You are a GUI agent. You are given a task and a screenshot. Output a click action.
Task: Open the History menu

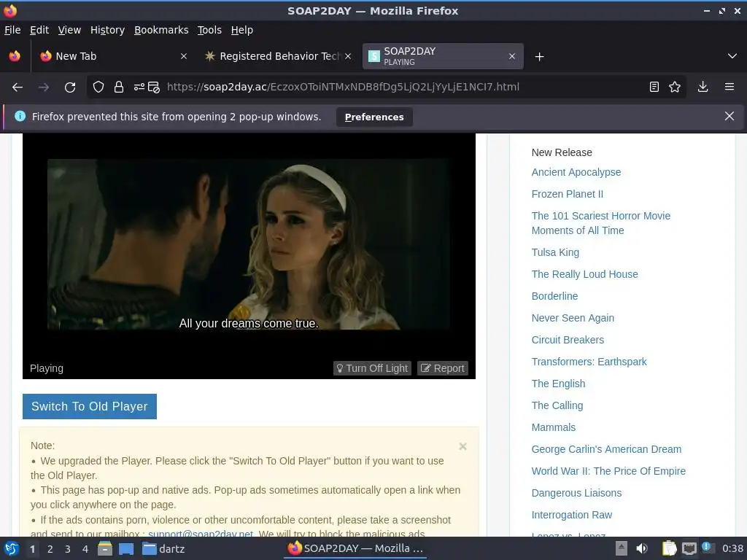pos(108,30)
